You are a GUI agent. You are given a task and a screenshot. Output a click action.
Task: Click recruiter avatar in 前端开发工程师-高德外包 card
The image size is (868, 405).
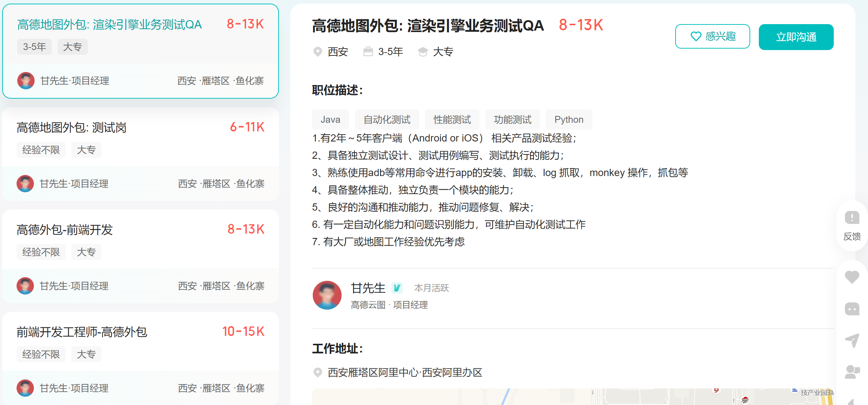tap(25, 388)
